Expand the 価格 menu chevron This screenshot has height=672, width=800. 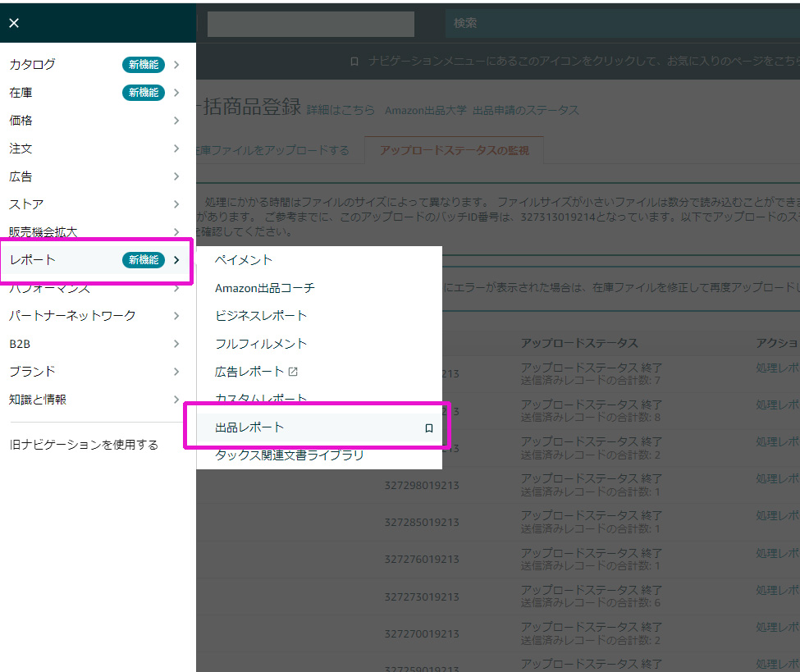(176, 121)
